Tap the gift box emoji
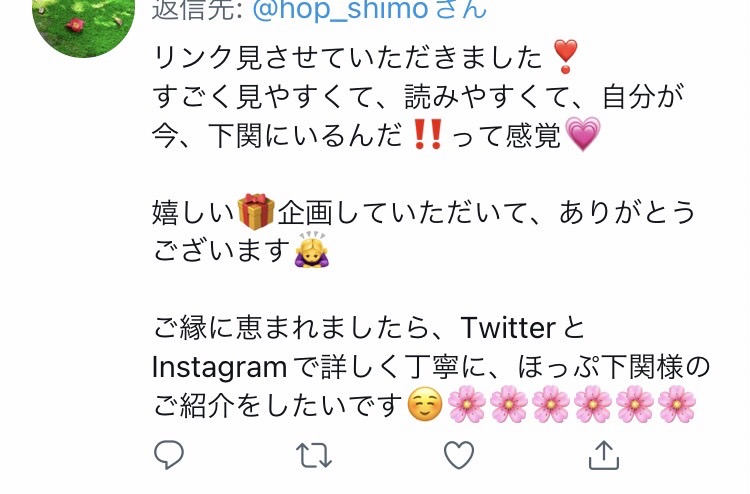The width and height of the screenshot is (750, 494). [x=256, y=211]
